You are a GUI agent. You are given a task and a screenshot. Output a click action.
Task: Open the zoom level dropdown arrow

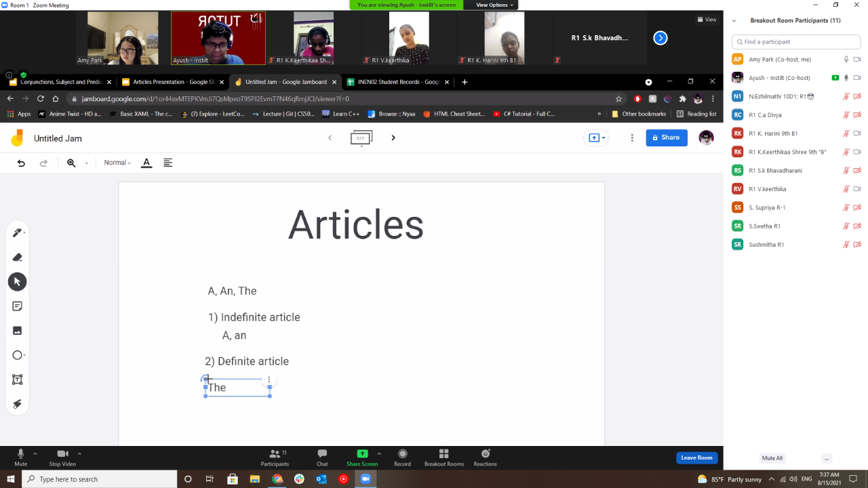[x=87, y=163]
